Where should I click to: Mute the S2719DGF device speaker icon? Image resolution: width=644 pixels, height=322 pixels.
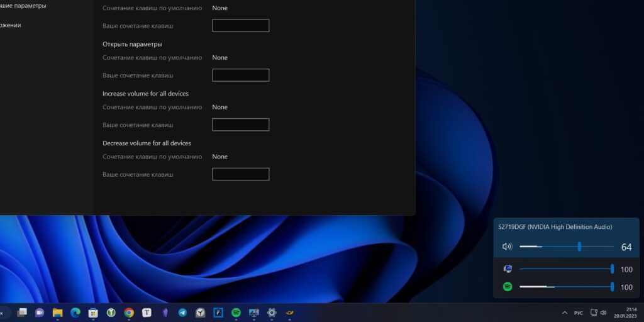[x=508, y=247]
